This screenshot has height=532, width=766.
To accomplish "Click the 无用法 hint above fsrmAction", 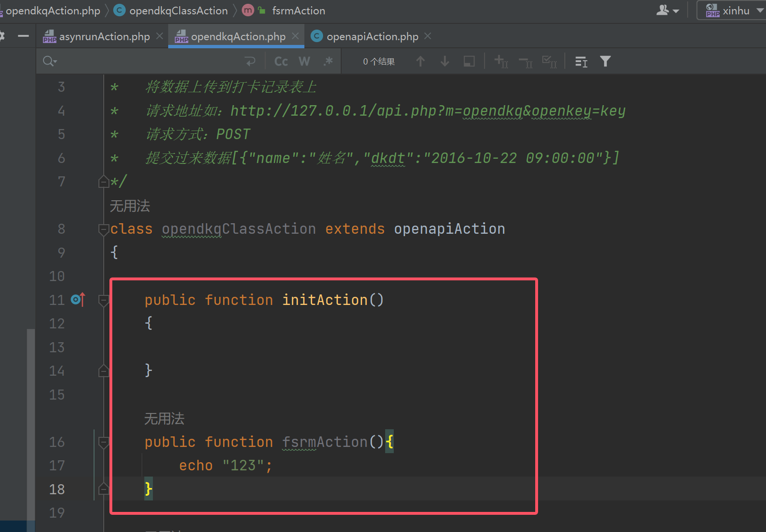I will [x=164, y=419].
